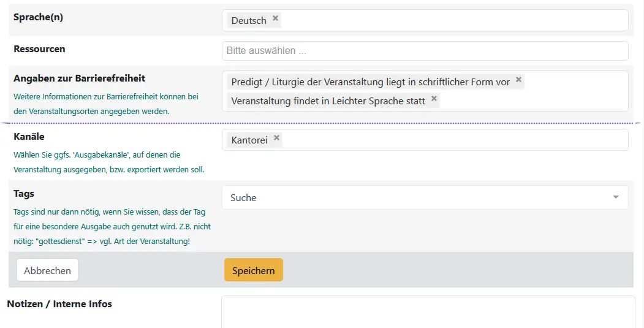Open the Tags Suche dropdown arrow
This screenshot has height=328, width=644.
(616, 197)
